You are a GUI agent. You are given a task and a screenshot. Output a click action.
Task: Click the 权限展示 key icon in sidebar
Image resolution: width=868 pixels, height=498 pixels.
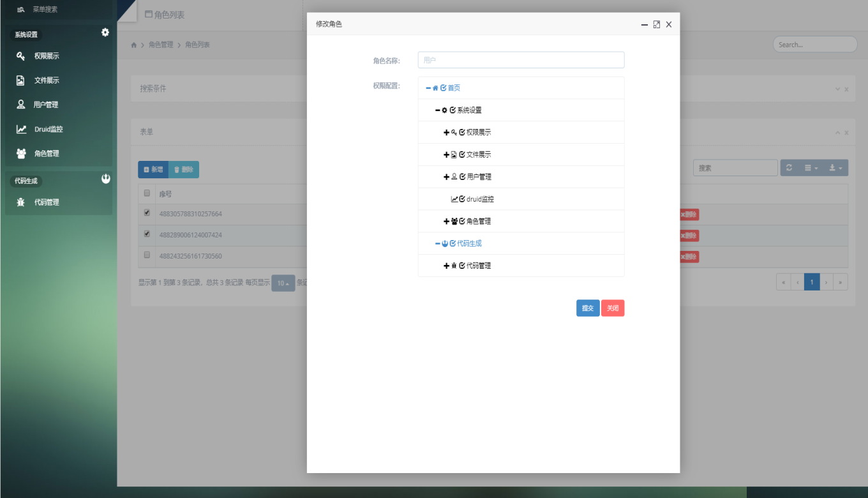pos(20,56)
